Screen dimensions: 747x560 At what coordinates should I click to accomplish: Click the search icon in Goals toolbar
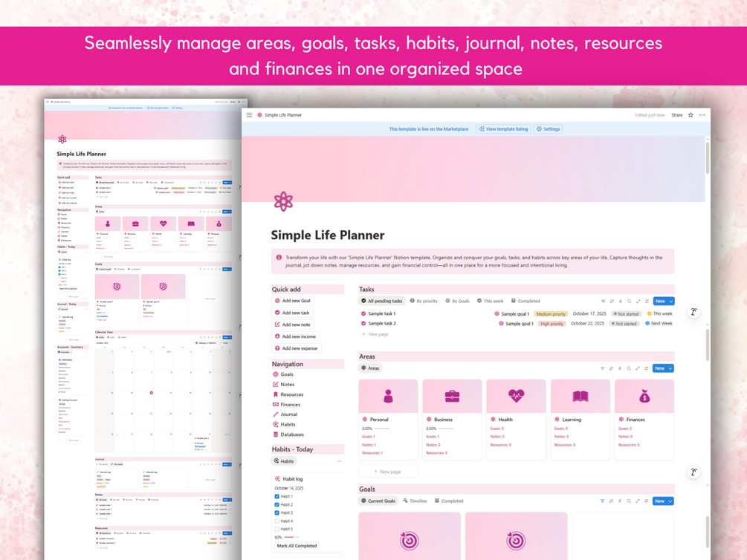point(629,501)
